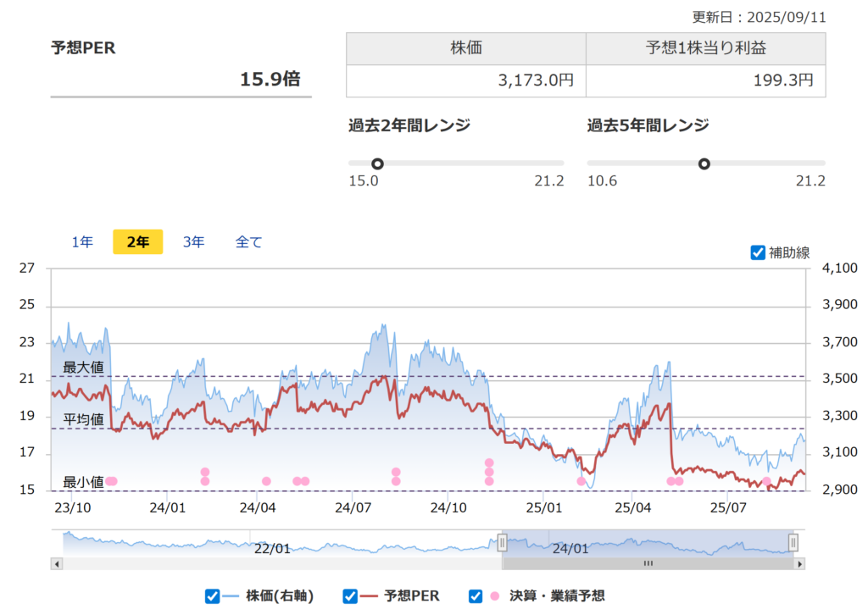Click the horizontal scrollbar thumb grip
The image size is (868, 609).
coord(648,563)
